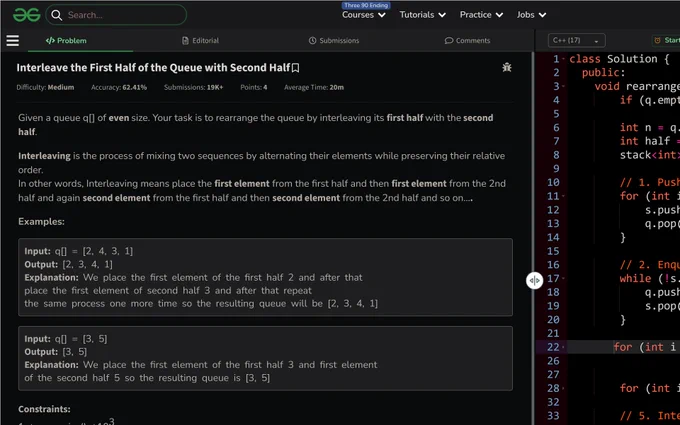
Task: Click 'Points: 4' text
Action: (254, 87)
